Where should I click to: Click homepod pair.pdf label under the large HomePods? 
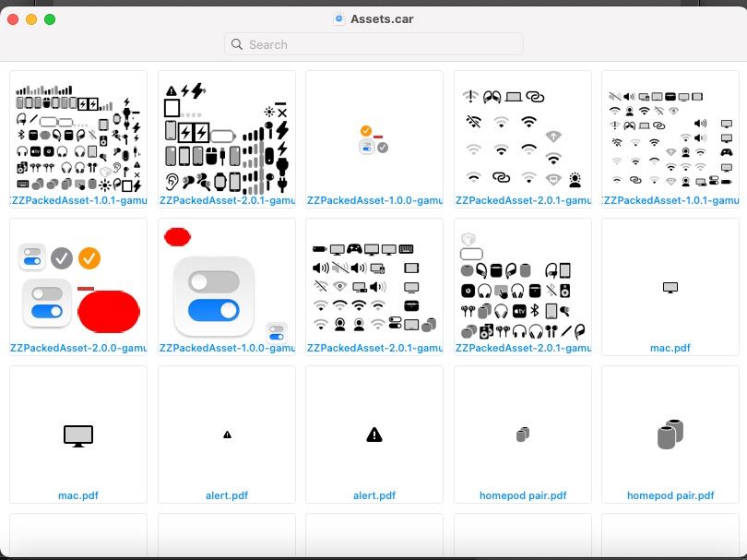670,495
